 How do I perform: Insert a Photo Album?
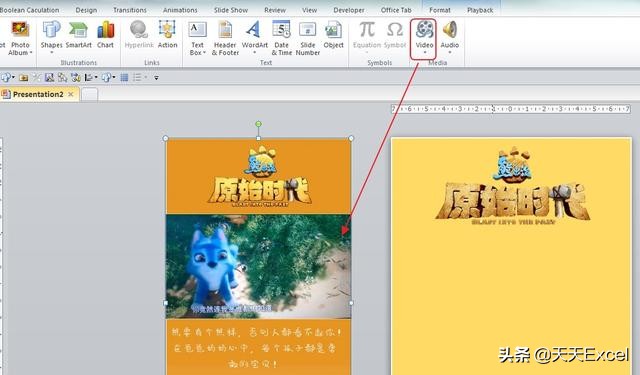[x=20, y=38]
